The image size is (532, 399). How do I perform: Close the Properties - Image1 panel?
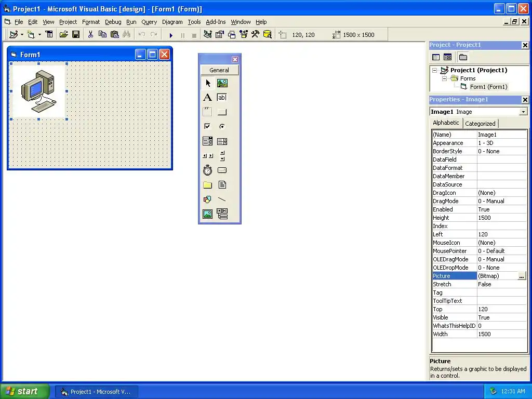pyautogui.click(x=525, y=100)
